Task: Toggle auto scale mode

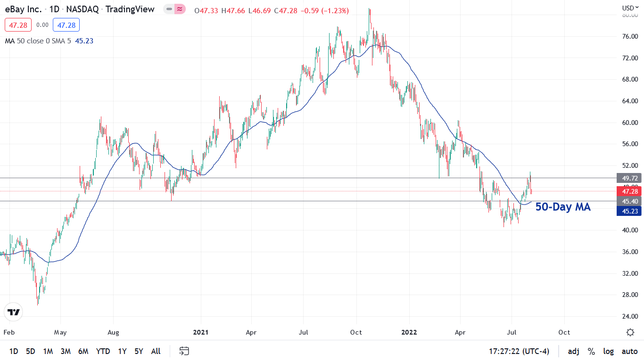Action: [x=629, y=351]
